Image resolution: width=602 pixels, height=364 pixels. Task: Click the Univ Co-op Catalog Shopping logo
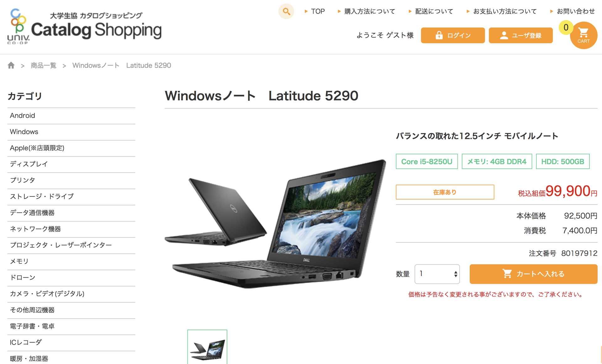pos(84,27)
